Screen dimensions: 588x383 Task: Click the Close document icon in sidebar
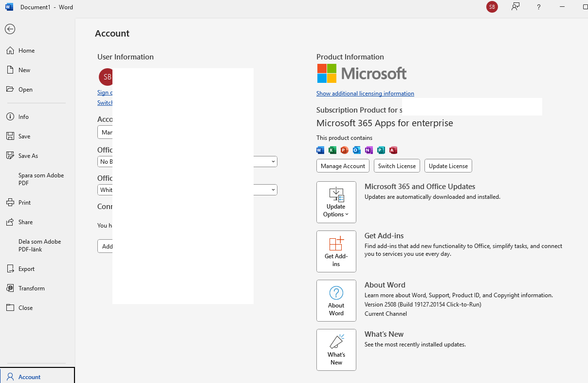tap(10, 308)
